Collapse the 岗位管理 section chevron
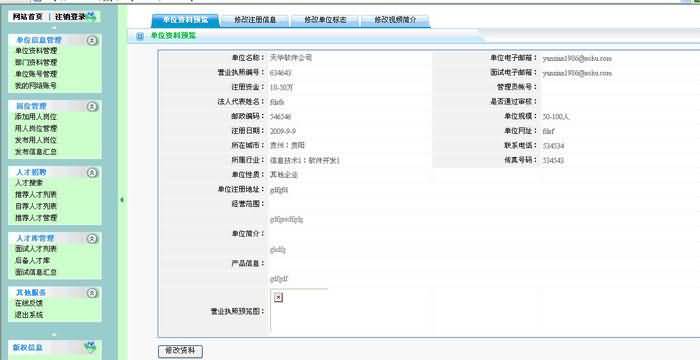 pyautogui.click(x=92, y=106)
